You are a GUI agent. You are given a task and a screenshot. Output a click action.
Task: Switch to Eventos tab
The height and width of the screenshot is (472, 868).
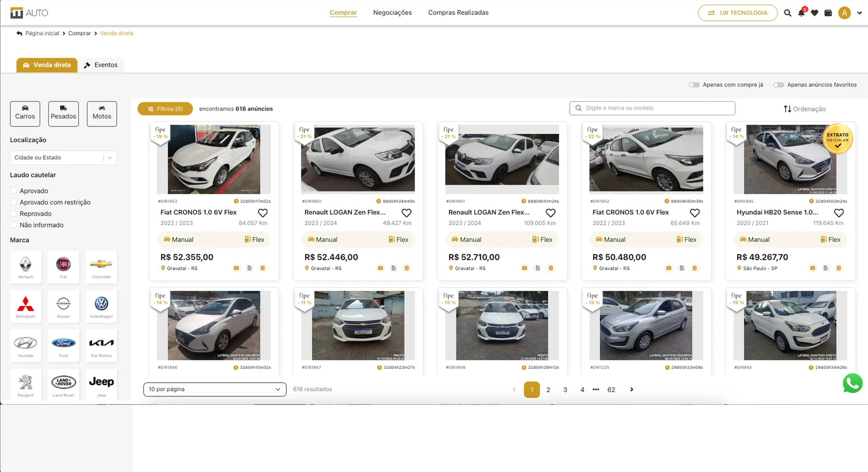[x=101, y=65]
